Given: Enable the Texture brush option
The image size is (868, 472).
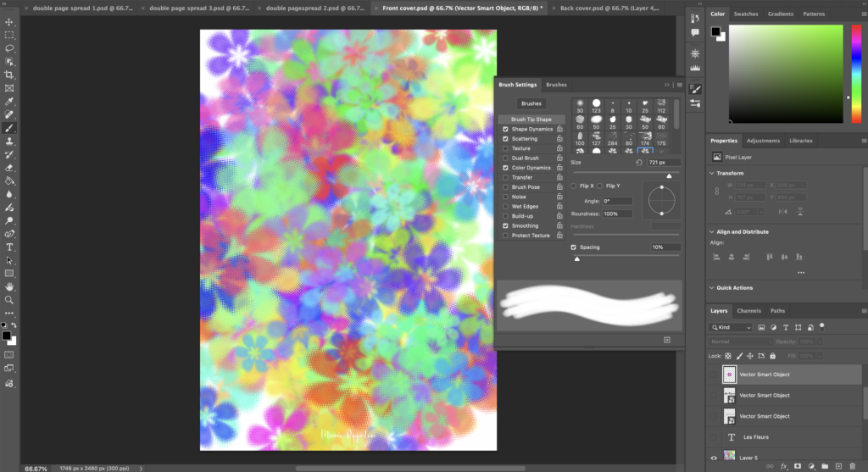Looking at the screenshot, I should (506, 148).
